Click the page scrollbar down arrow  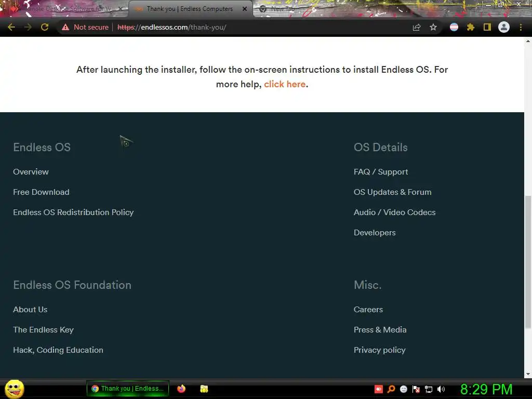[528, 374]
